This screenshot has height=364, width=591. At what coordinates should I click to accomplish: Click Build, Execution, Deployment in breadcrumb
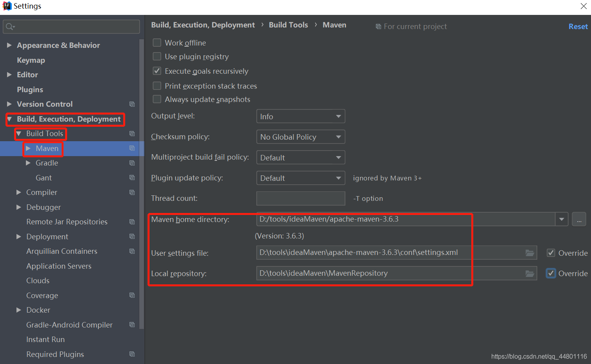203,25
